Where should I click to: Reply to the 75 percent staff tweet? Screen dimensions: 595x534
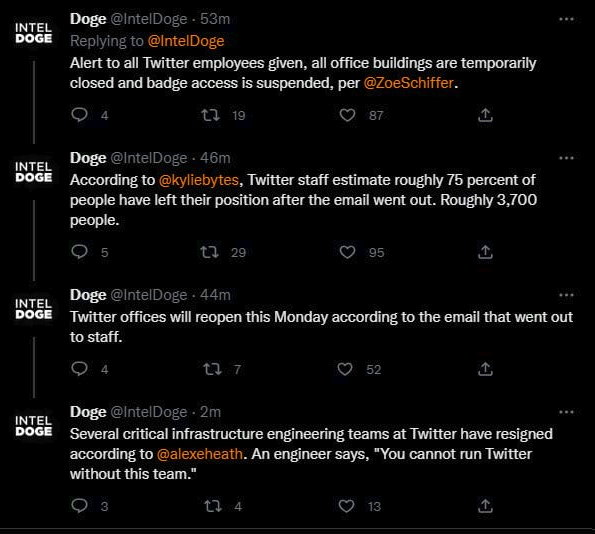[79, 252]
